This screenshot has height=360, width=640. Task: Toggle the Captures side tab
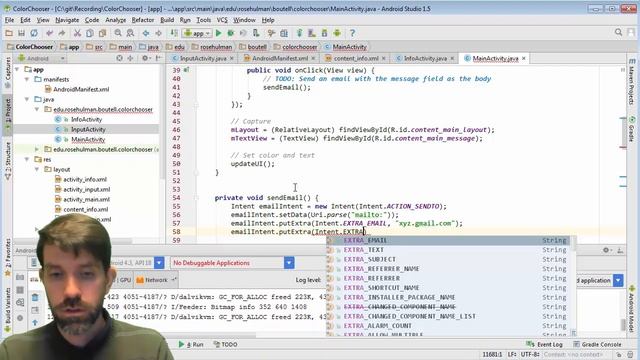pos(7,73)
